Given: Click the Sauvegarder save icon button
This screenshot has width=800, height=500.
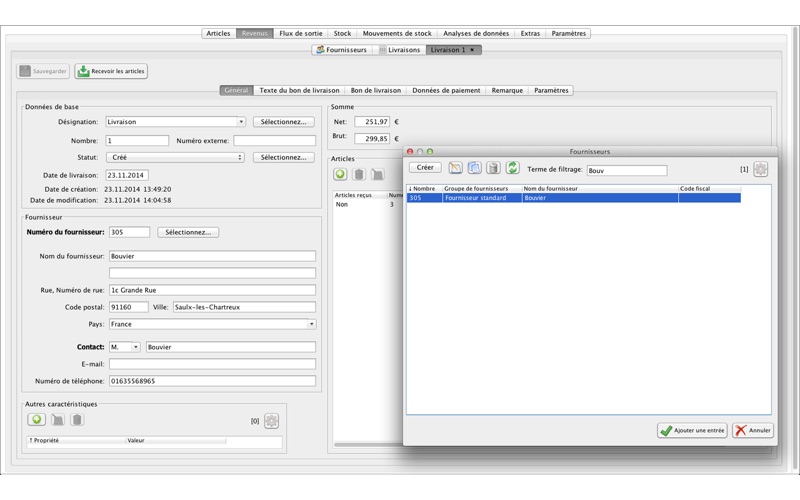Looking at the screenshot, I should (x=43, y=71).
